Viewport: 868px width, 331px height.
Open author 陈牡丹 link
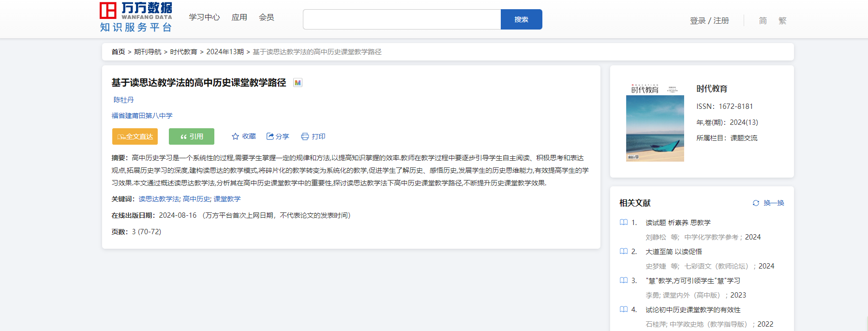coord(124,100)
